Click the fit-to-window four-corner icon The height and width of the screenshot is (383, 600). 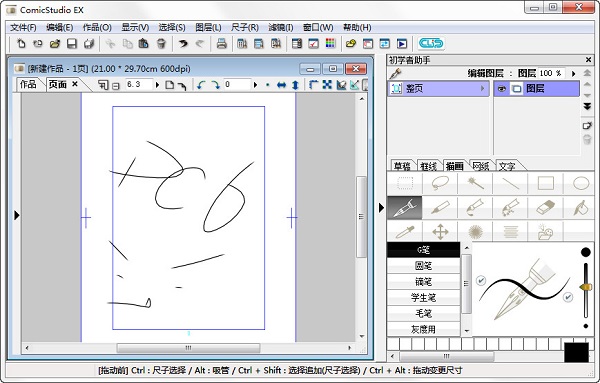tap(327, 85)
